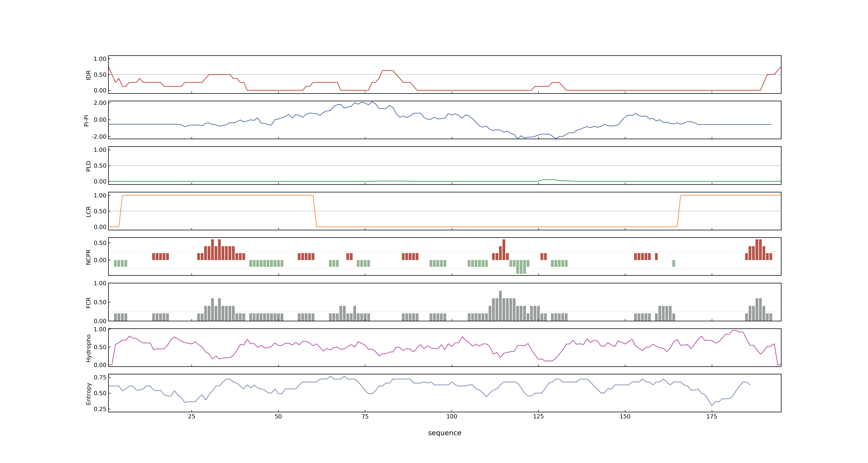The width and height of the screenshot is (868, 463).
Task: Click the 0.25 tick on Entropy axis
Action: (x=100, y=409)
